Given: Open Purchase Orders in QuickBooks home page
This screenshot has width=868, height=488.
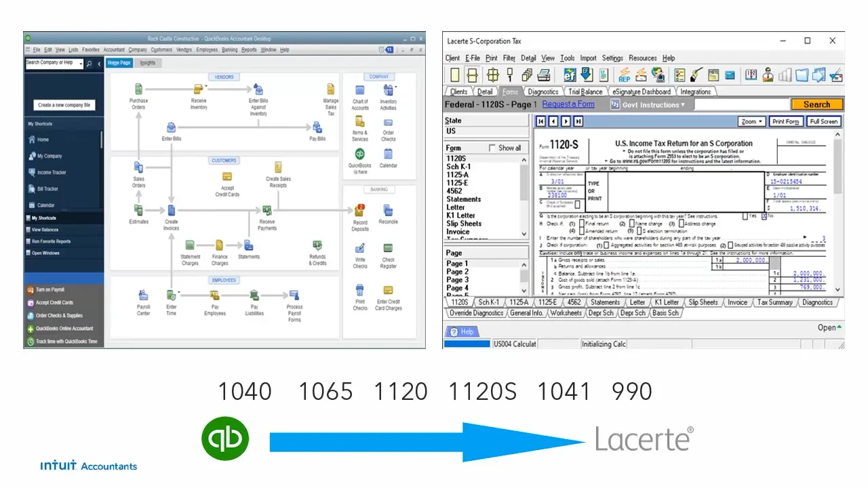Looking at the screenshot, I should point(138,89).
